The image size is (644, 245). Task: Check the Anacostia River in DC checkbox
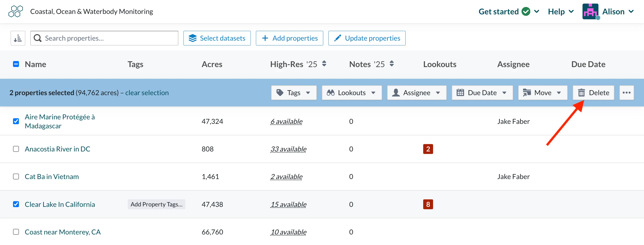click(x=16, y=149)
